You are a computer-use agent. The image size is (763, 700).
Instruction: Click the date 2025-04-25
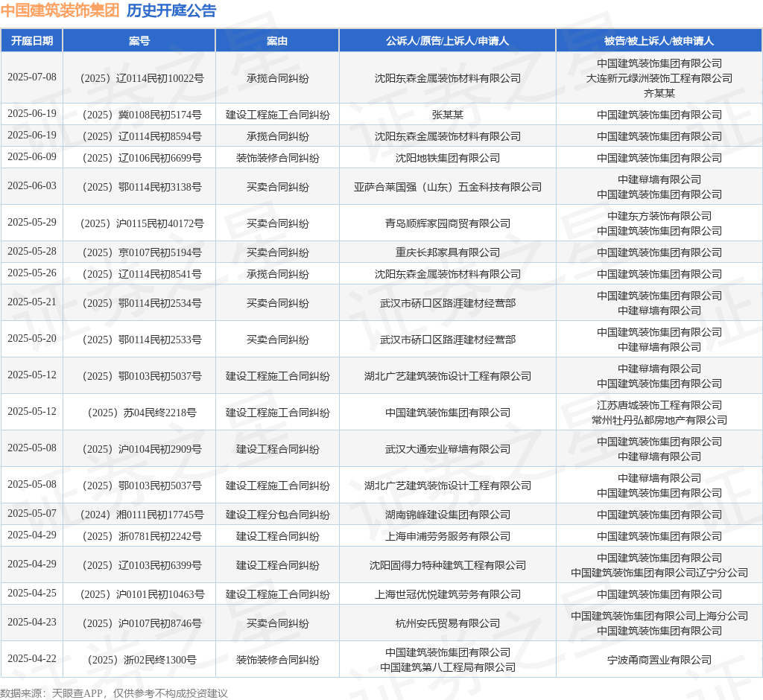31,594
